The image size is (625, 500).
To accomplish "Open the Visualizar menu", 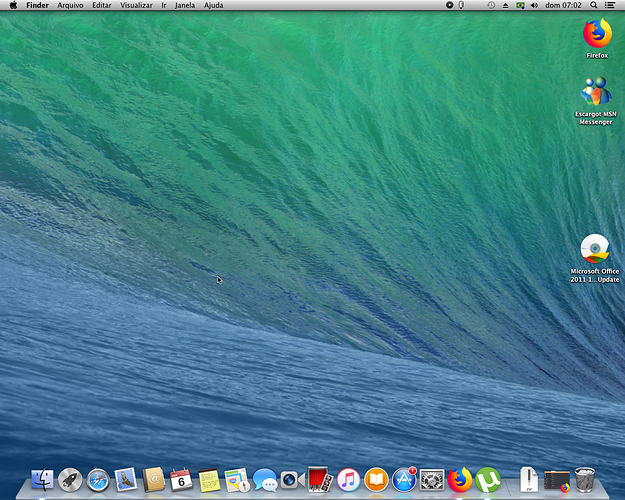I will coord(136,5).
